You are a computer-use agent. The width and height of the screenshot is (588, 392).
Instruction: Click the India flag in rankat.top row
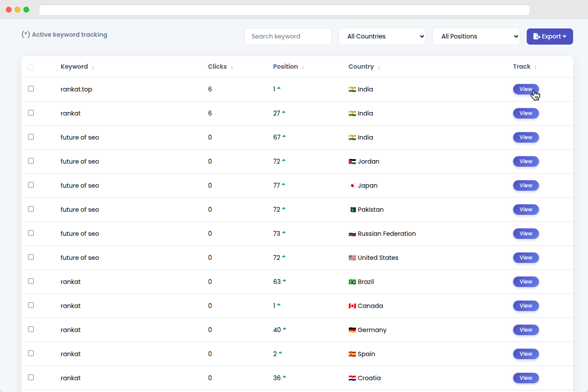pyautogui.click(x=352, y=89)
